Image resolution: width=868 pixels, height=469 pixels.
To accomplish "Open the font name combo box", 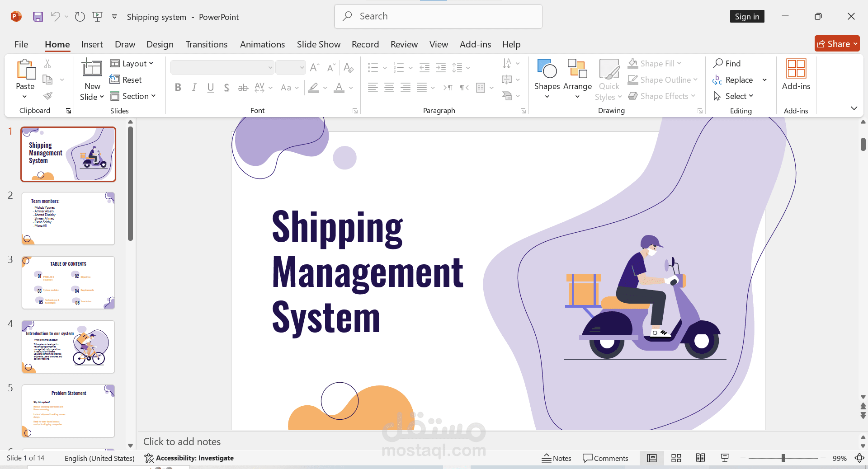I will coord(222,67).
